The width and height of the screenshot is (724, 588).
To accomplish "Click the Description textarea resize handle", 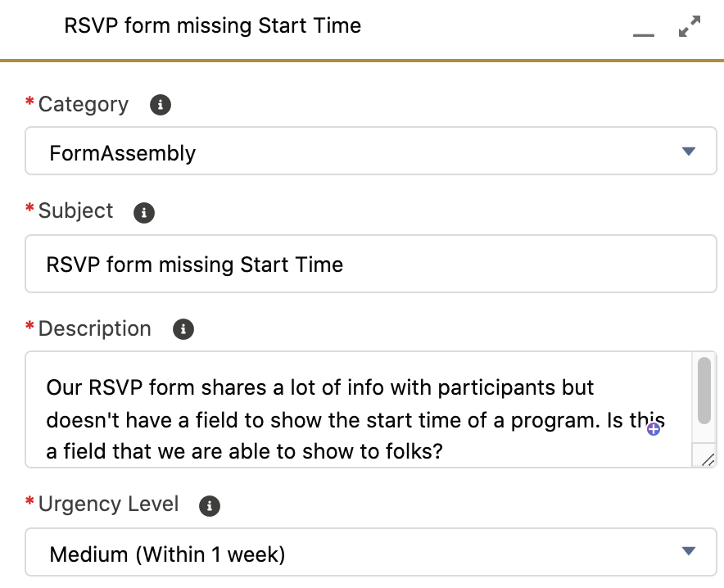I will [708, 459].
